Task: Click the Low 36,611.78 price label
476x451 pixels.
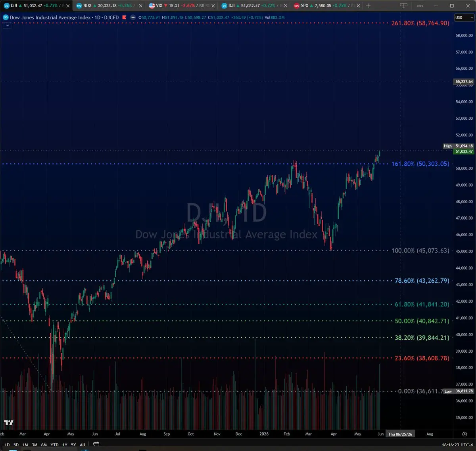Action: click(x=458, y=391)
